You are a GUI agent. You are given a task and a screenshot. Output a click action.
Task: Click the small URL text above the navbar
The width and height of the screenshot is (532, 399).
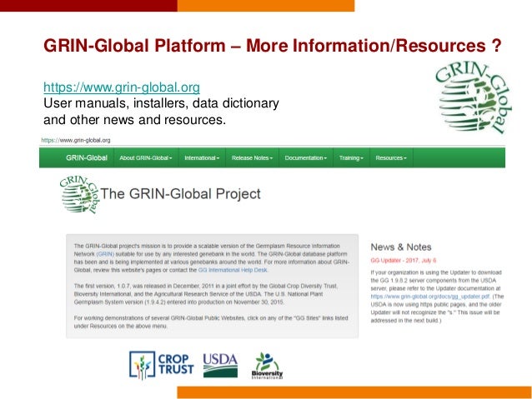pyautogui.click(x=76, y=140)
